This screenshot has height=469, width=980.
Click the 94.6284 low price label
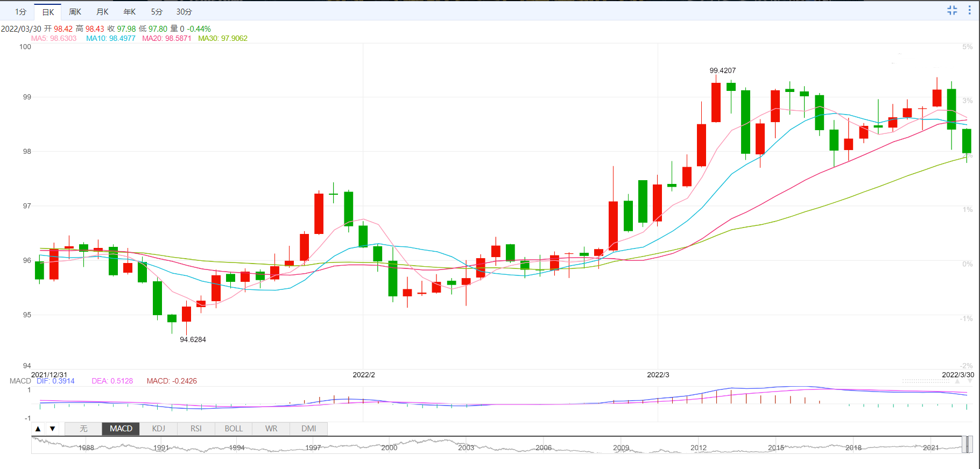[x=193, y=339]
